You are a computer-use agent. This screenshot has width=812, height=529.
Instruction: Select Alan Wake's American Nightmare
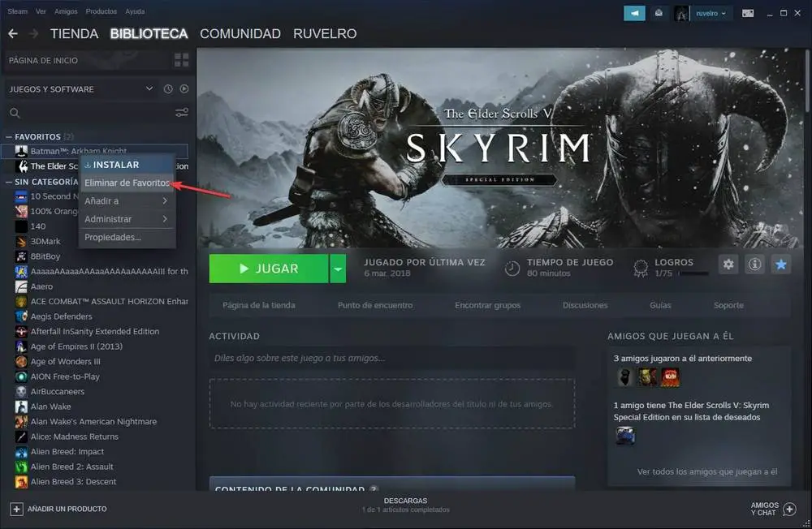[x=93, y=421]
